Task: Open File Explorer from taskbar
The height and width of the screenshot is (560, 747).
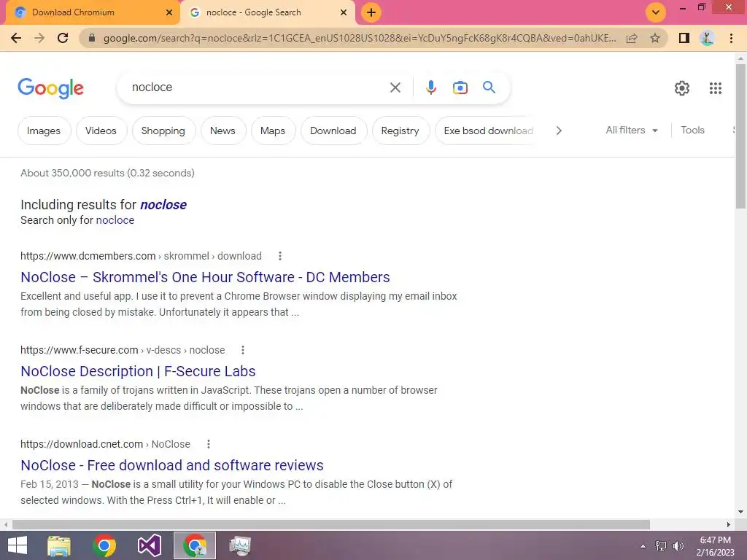Action: (x=59, y=545)
